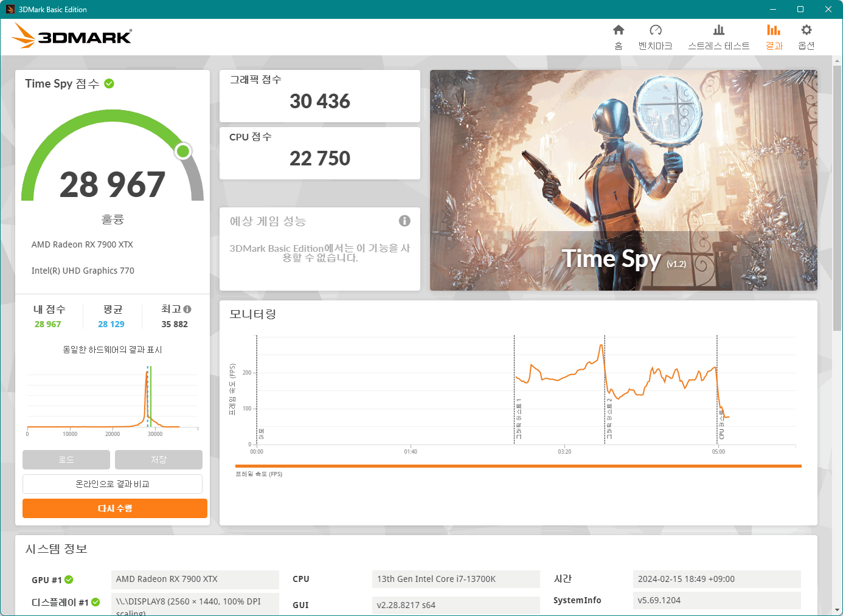Click the green check beside Time Spy score
Image resolution: width=843 pixels, height=616 pixels.
[109, 83]
